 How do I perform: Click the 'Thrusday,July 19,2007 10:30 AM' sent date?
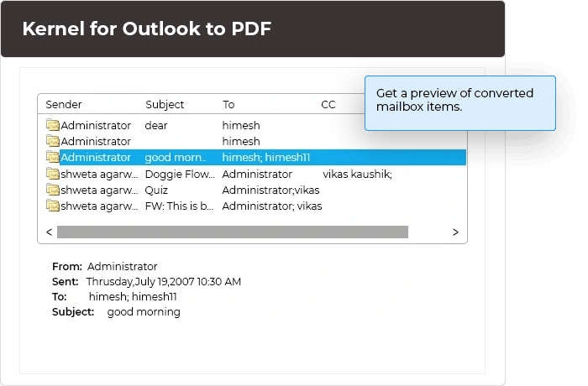pyautogui.click(x=164, y=281)
